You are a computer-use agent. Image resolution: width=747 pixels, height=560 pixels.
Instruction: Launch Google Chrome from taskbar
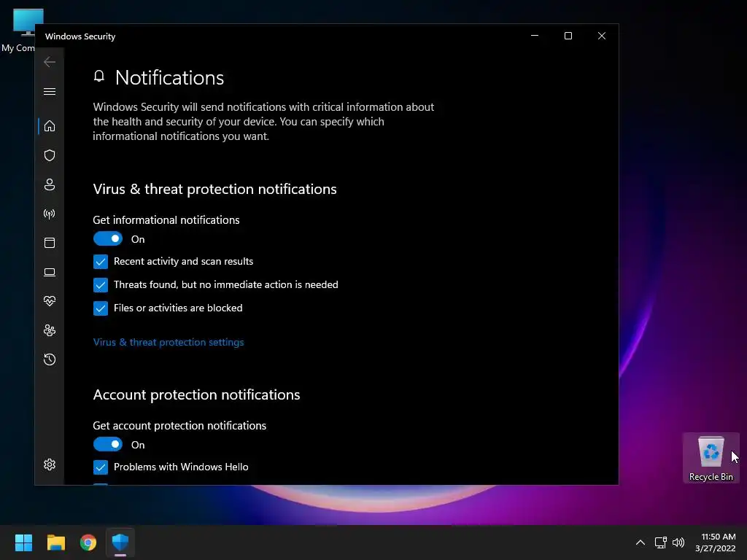click(88, 542)
